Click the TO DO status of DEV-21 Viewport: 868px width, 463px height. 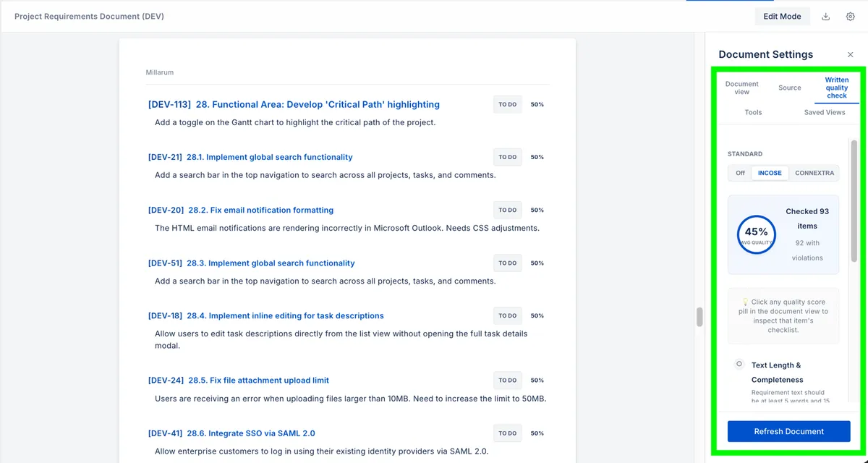point(508,157)
